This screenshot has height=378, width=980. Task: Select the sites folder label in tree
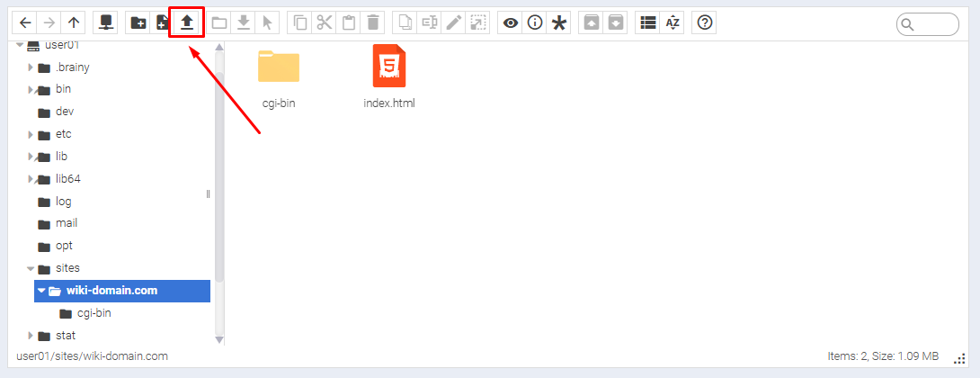point(67,268)
